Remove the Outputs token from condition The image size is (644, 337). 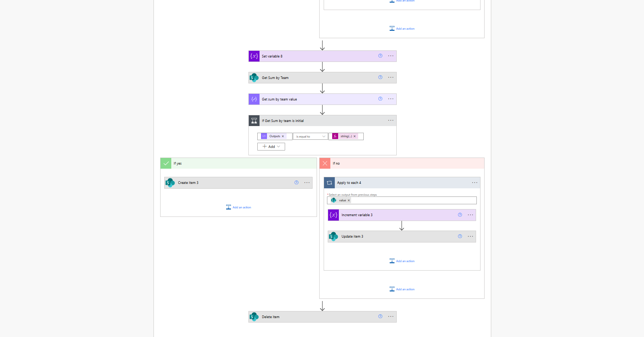283,136
